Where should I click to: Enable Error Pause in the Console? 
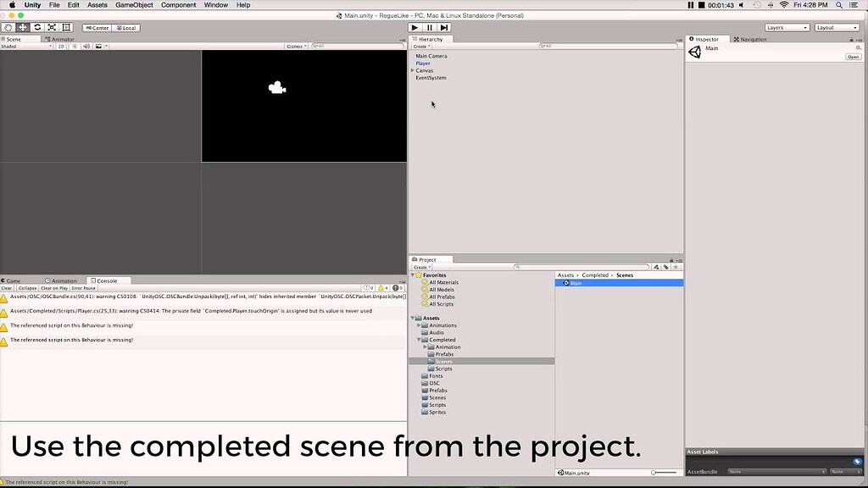point(84,287)
